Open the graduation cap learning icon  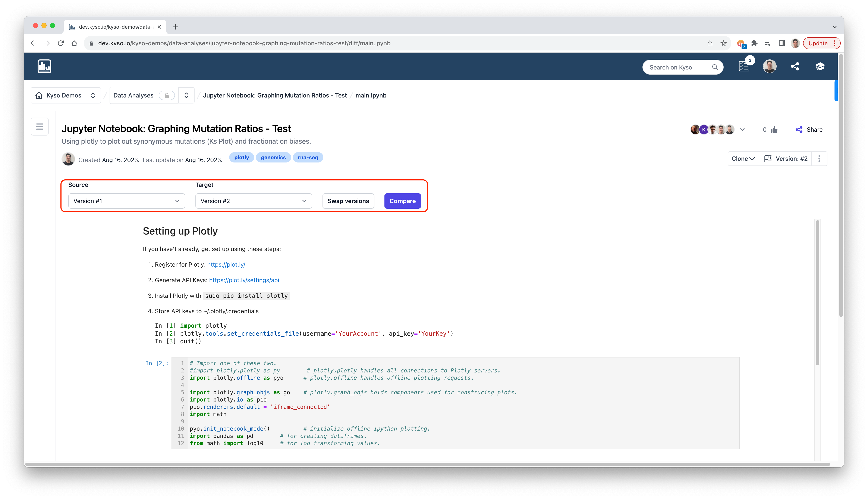point(820,66)
